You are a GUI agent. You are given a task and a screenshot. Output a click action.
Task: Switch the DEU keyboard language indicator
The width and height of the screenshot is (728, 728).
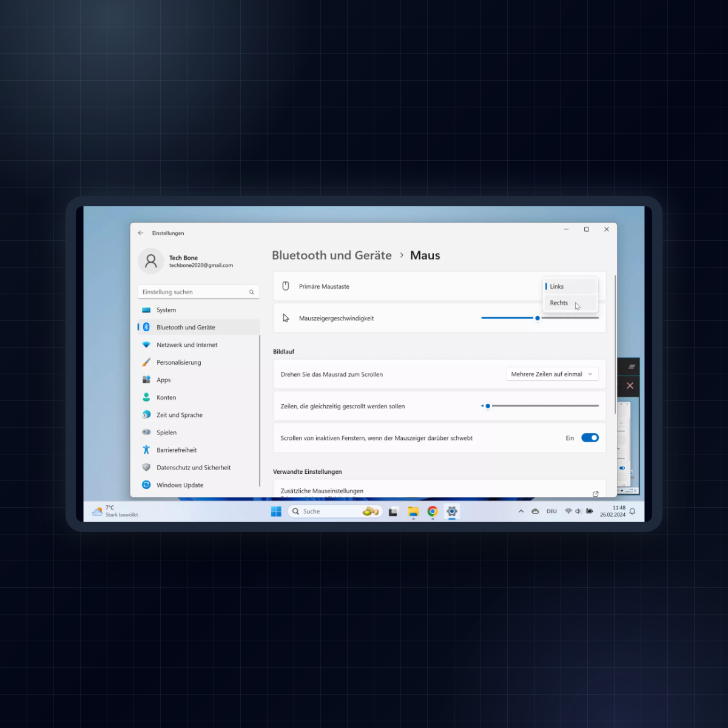tap(551, 511)
